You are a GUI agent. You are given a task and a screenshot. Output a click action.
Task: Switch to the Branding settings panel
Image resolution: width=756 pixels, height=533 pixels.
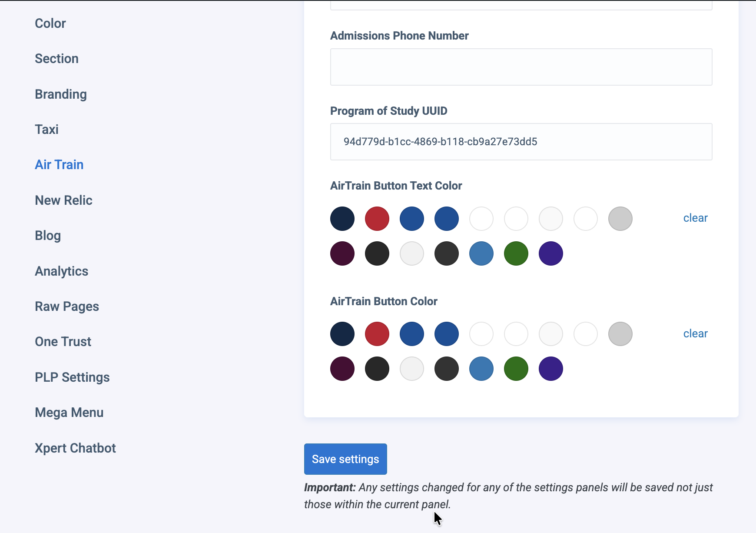coord(61,94)
